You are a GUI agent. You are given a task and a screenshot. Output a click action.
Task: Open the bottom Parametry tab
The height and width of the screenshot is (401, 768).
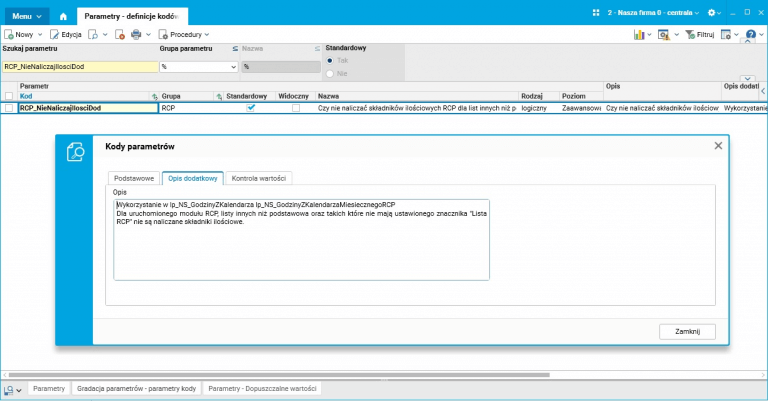pyautogui.click(x=48, y=388)
